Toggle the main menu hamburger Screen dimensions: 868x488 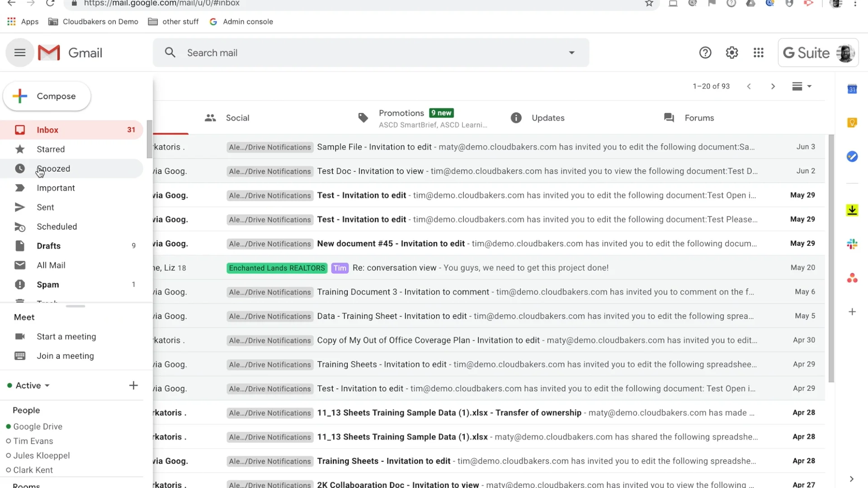click(x=19, y=52)
